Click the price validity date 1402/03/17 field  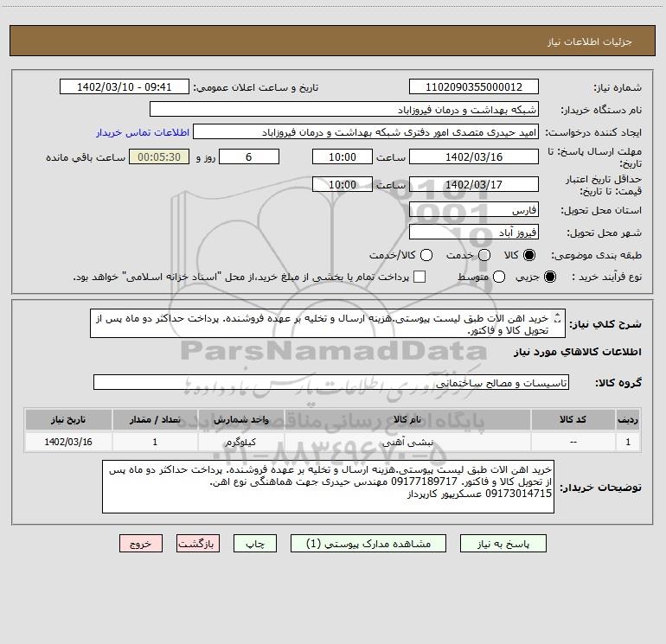pyautogui.click(x=474, y=184)
